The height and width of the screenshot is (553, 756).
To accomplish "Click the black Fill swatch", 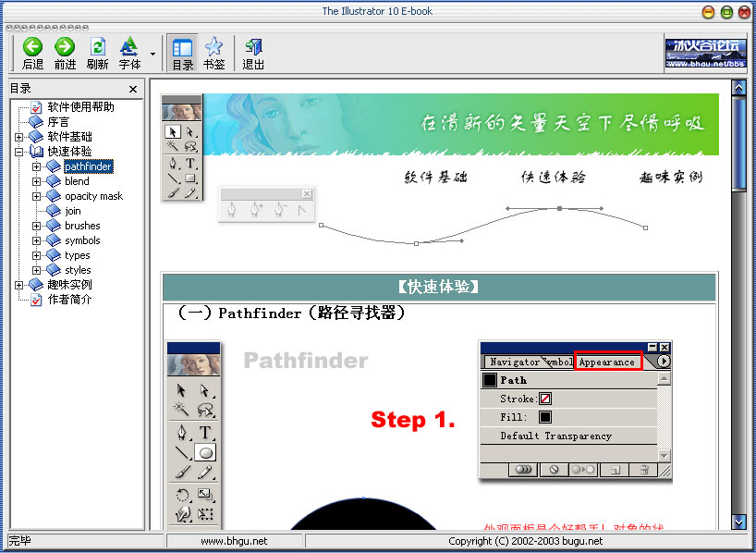I will (x=545, y=417).
